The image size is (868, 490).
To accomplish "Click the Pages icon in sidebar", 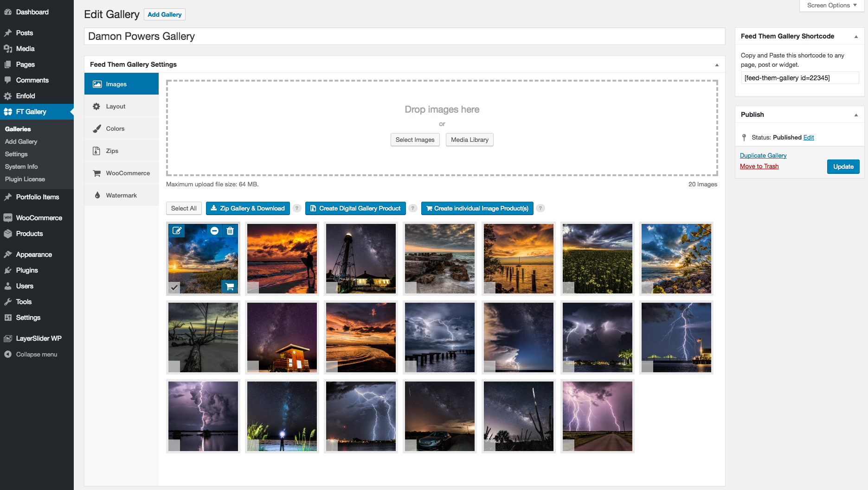I will pyautogui.click(x=8, y=64).
